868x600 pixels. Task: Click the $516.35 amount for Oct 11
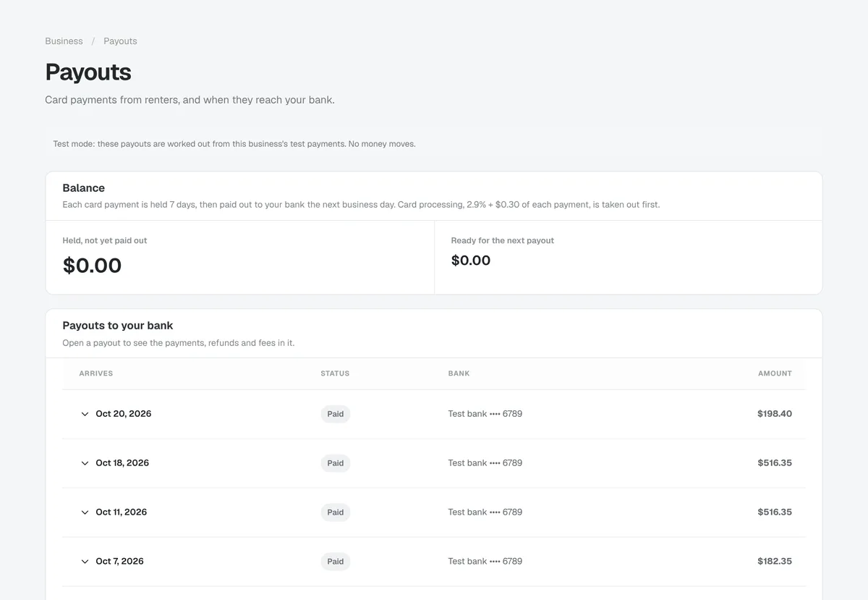point(775,512)
